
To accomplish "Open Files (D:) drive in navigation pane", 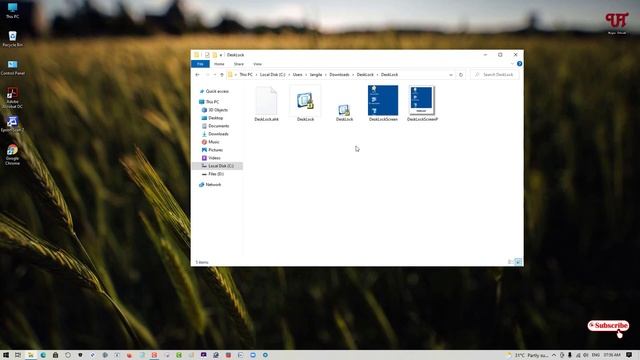I will point(213,174).
